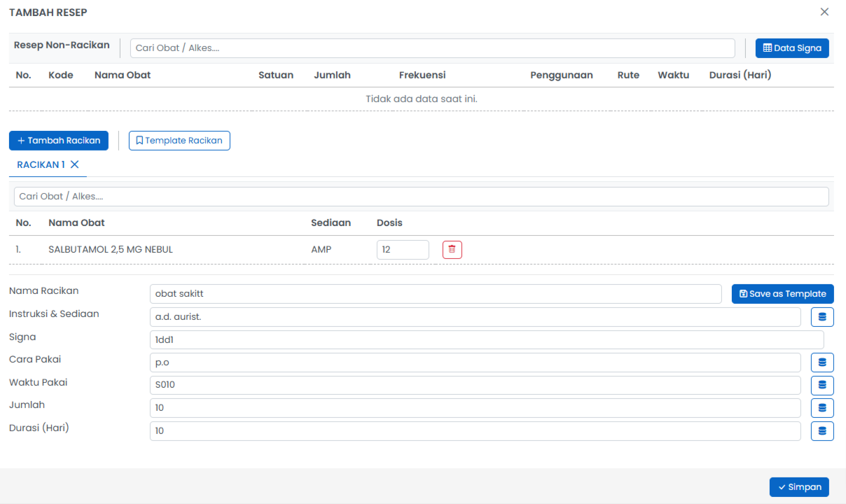Click the Waktu Pakai field showing S010
The image size is (846, 504).
(475, 385)
